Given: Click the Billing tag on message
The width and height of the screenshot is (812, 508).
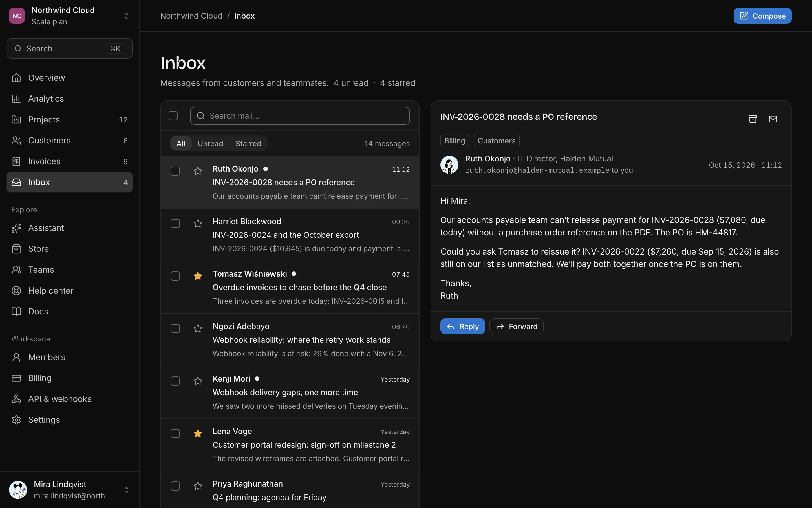Looking at the screenshot, I should tap(455, 141).
